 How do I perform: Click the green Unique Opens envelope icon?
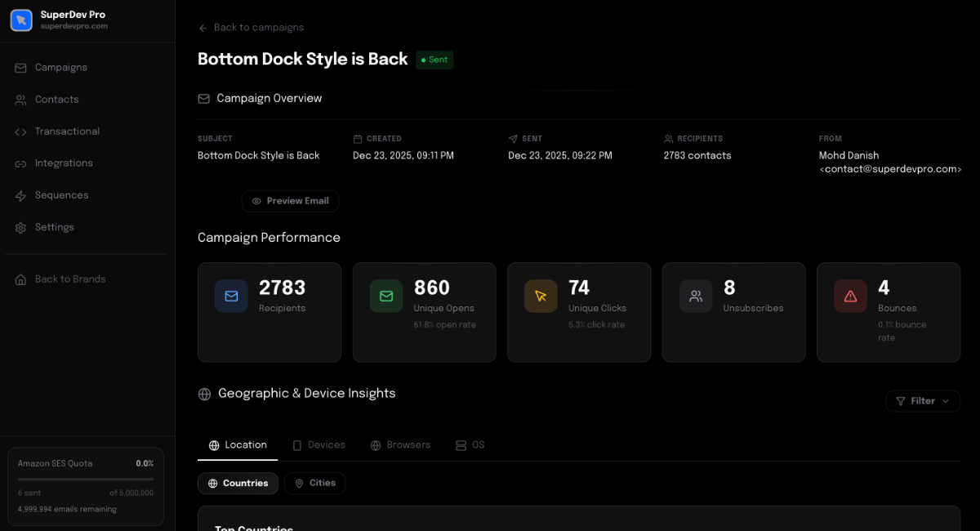coord(386,296)
